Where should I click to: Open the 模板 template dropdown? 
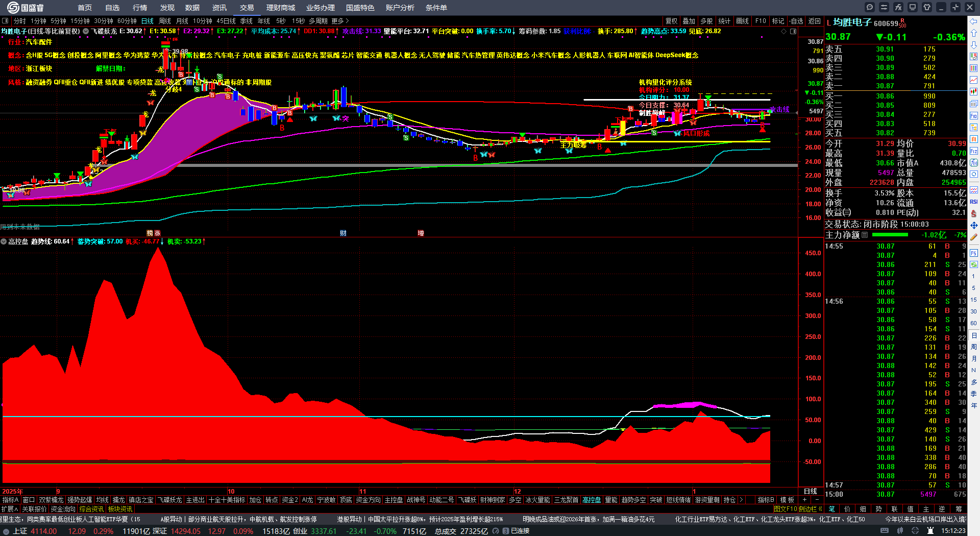pos(788,500)
